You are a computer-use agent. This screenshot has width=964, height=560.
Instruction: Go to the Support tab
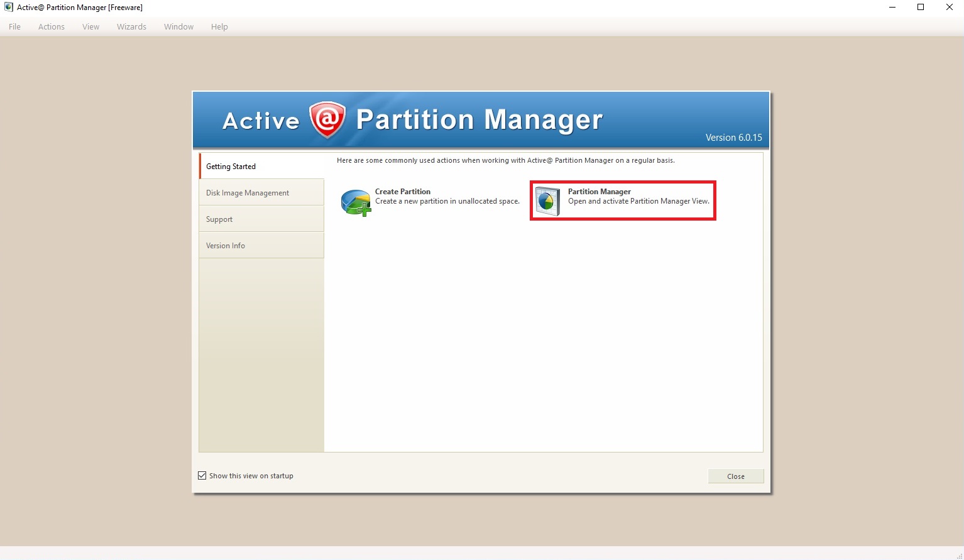coord(261,219)
